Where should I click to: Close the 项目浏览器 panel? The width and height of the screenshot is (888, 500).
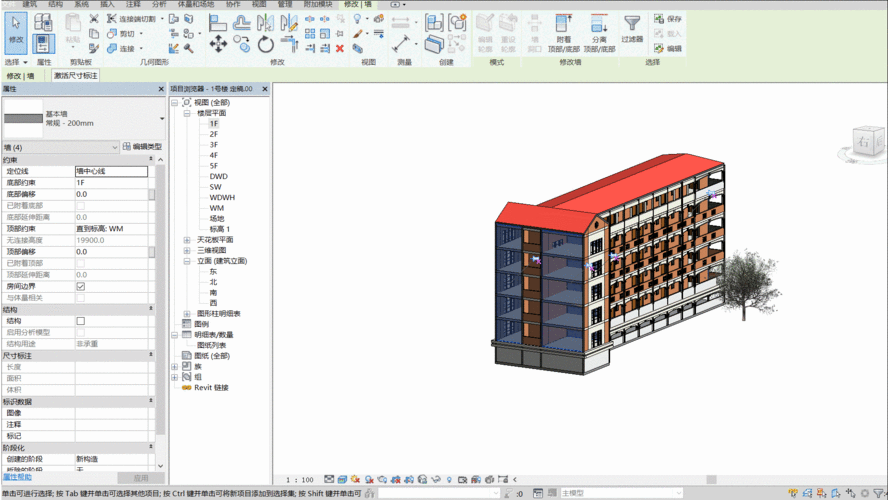pyautogui.click(x=264, y=89)
